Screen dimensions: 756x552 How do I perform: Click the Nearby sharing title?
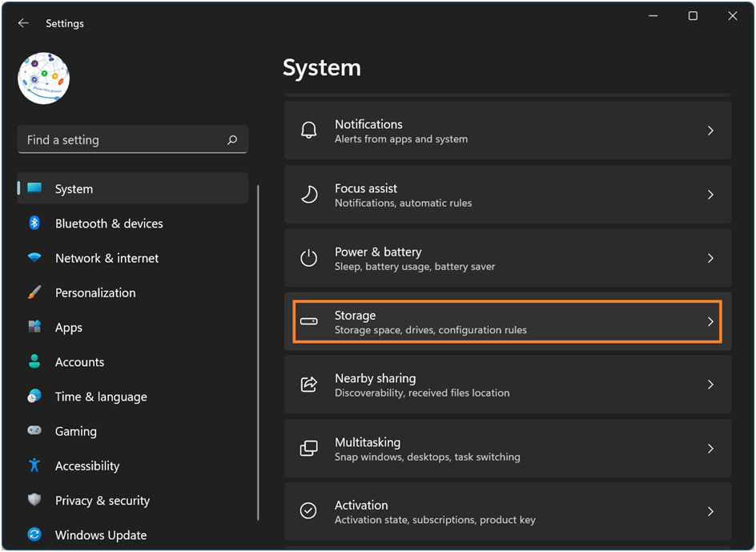coord(375,378)
